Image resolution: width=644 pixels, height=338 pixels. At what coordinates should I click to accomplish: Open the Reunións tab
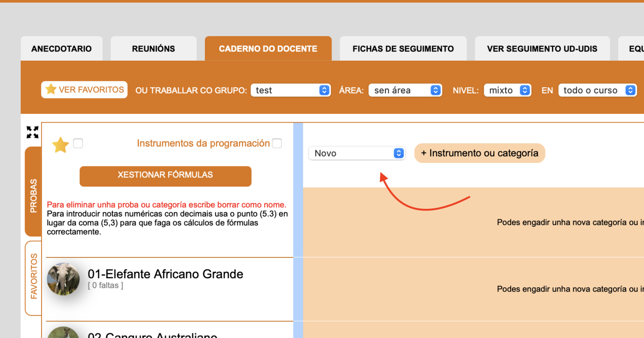[x=153, y=49]
